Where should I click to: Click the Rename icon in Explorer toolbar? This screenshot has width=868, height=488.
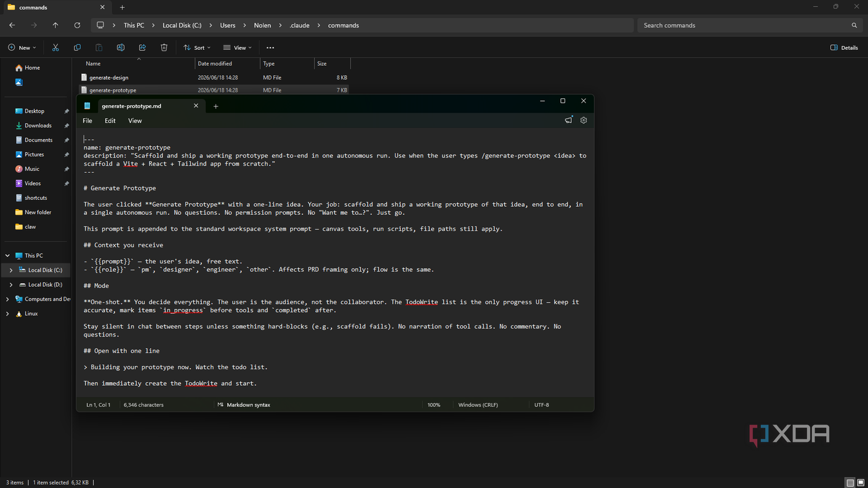(121, 47)
